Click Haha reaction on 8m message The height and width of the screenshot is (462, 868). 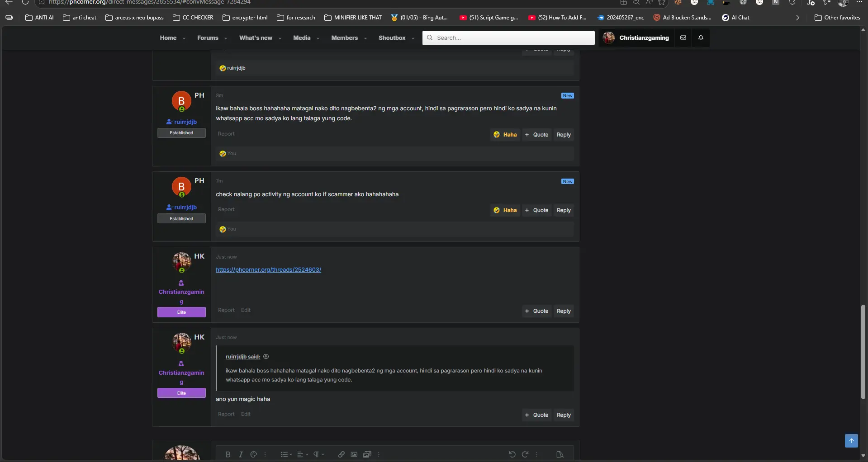coord(505,135)
